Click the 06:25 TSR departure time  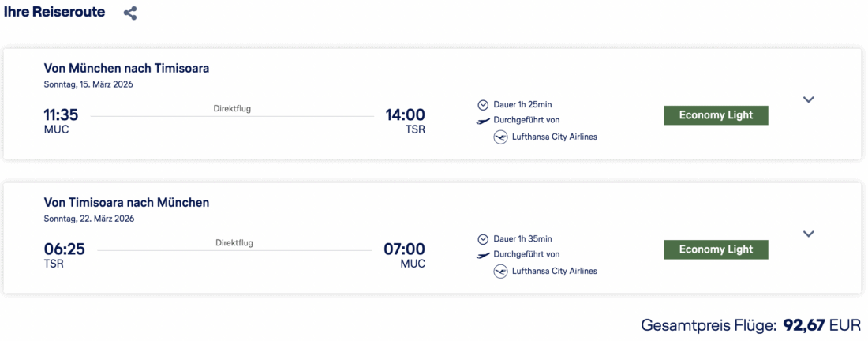pyautogui.click(x=64, y=249)
